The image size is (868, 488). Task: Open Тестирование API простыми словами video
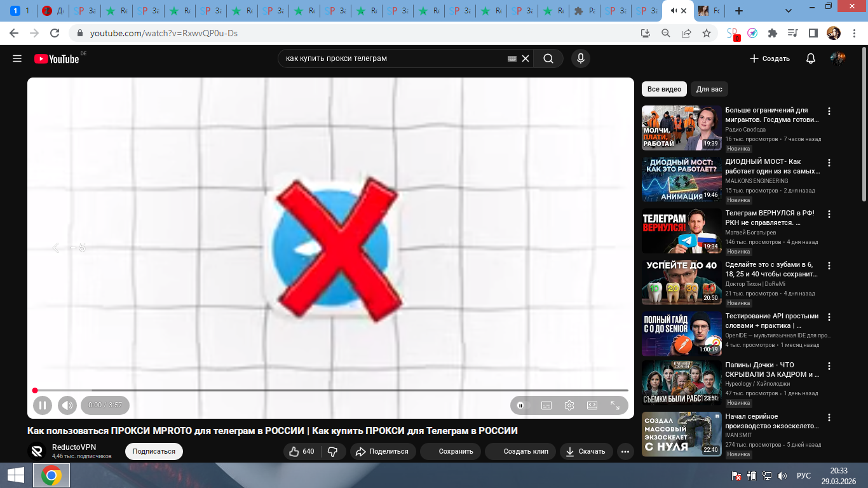coord(771,320)
